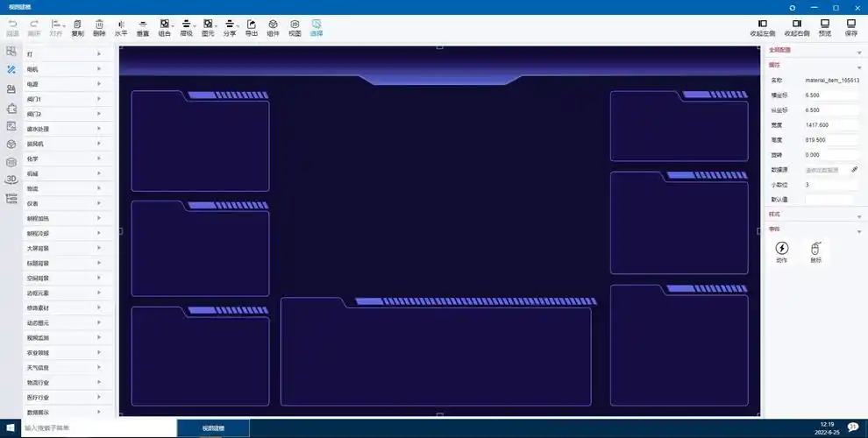Open the 鼠标 mouse event icon
This screenshot has width=868, height=438.
[x=815, y=248]
